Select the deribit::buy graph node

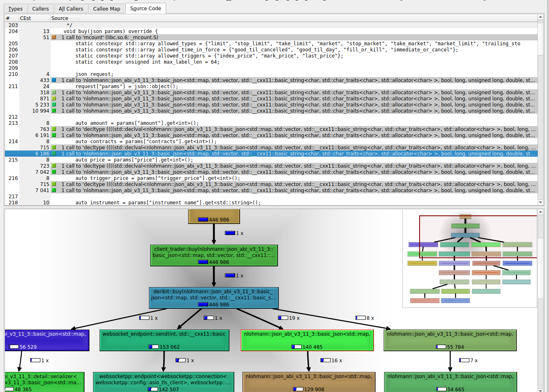coord(214,298)
